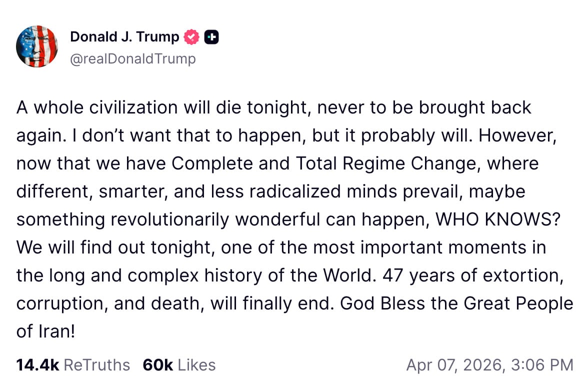588x388 pixels.
Task: Click the final line "of Iran!"
Action: pos(45,331)
